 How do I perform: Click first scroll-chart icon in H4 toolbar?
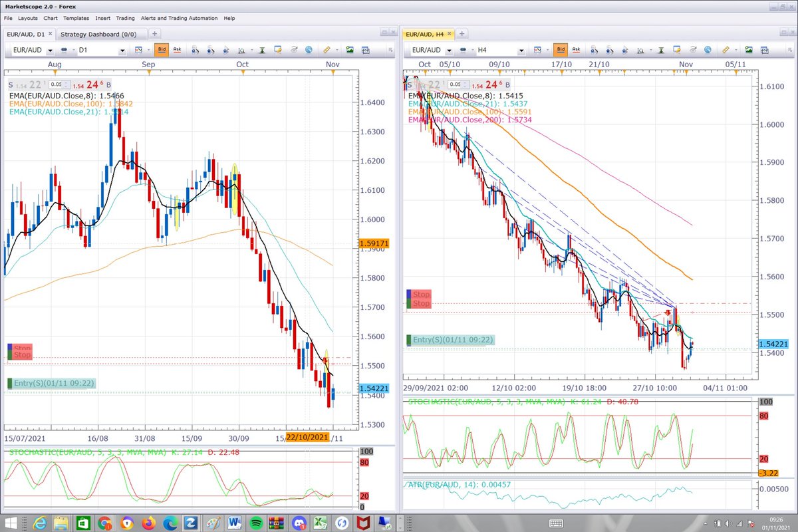pyautogui.click(x=595, y=51)
